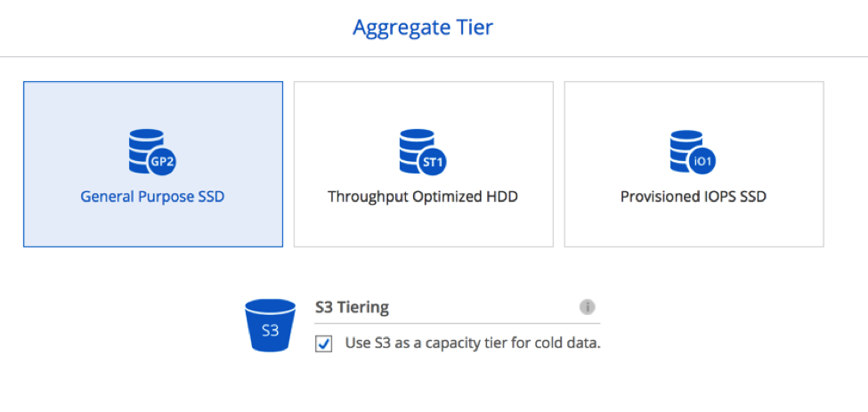Click empty area of General Purpose SSD card

tap(71, 116)
